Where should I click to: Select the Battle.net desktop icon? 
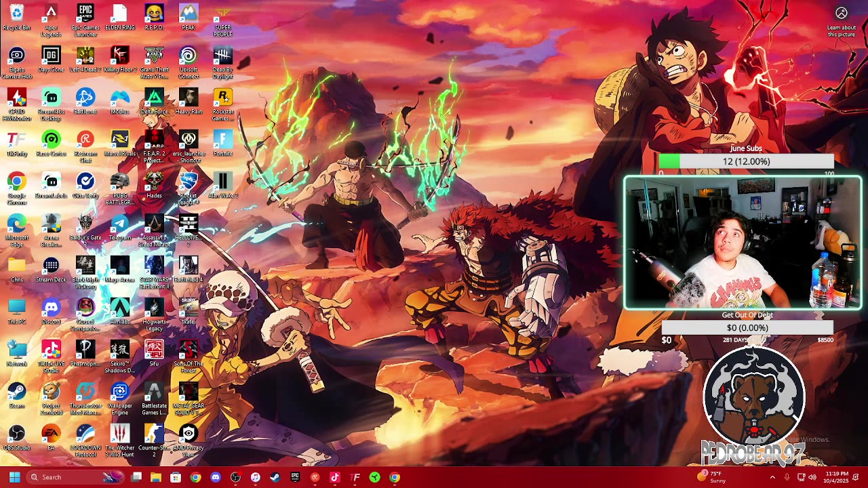click(85, 102)
